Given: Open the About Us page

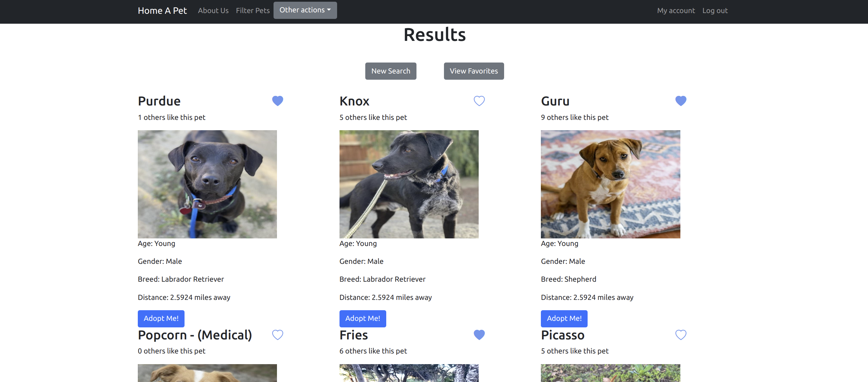Looking at the screenshot, I should click(213, 11).
